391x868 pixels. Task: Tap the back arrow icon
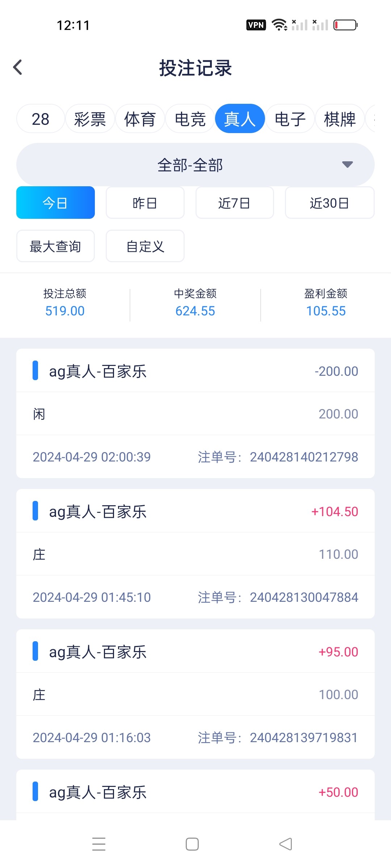tap(18, 67)
